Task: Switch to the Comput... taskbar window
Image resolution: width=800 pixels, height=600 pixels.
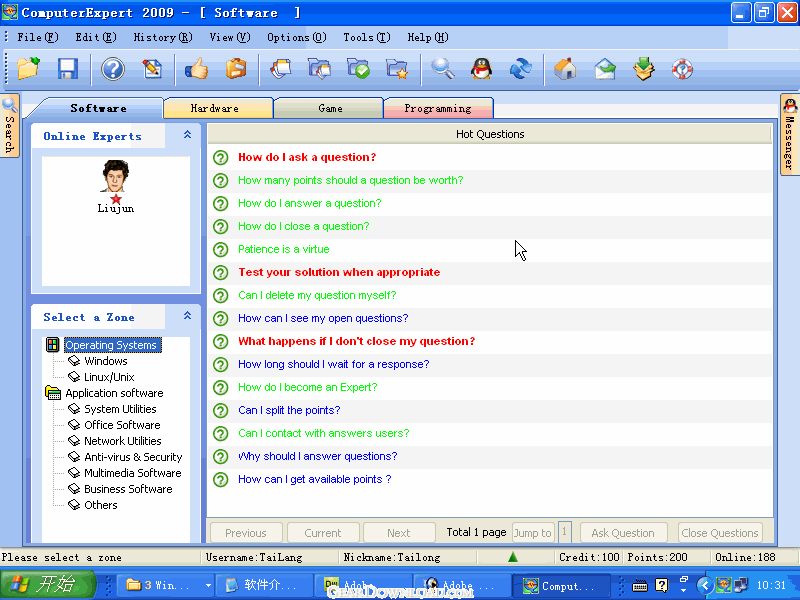Action: [561, 585]
